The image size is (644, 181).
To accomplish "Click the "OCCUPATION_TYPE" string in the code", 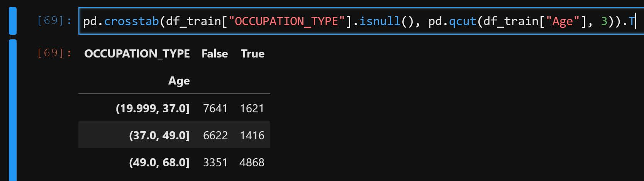I will 286,21.
